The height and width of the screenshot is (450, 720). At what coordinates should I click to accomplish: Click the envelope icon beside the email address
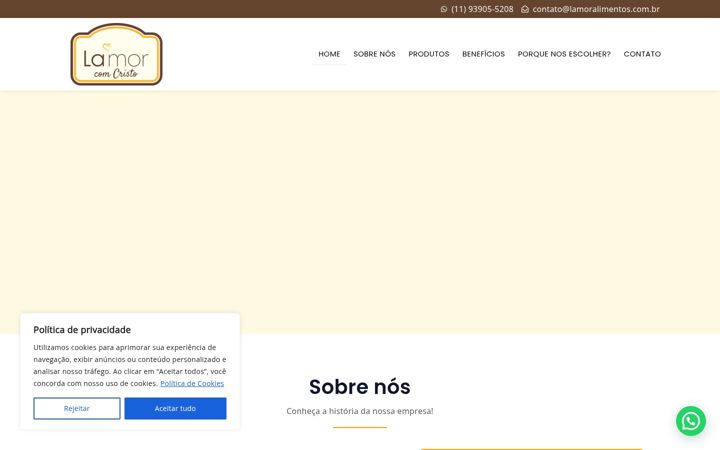point(525,9)
